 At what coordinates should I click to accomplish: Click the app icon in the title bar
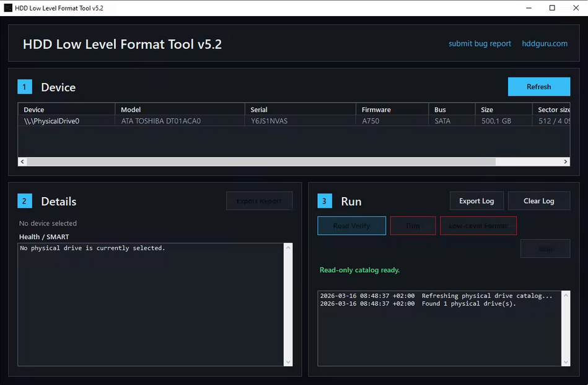click(8, 8)
